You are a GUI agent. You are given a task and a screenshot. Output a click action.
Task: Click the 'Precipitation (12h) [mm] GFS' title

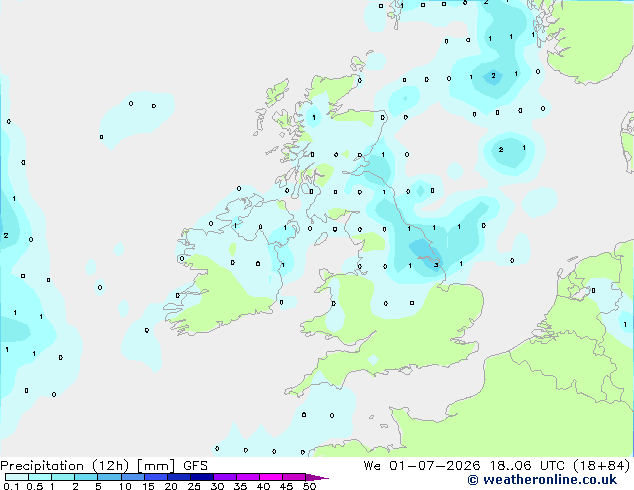[104, 466]
